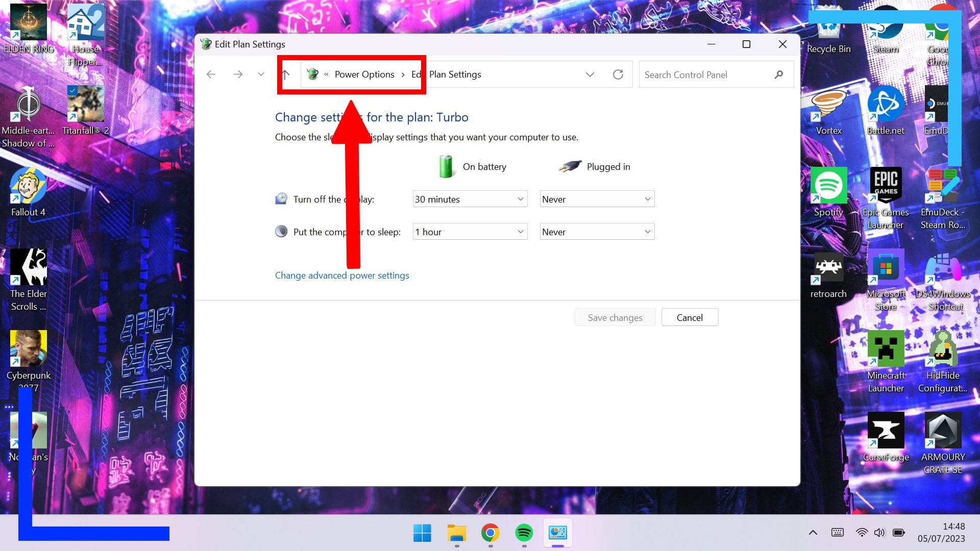Open the address bar history dropdown
Viewport: 980px width, 551px height.
click(x=590, y=74)
